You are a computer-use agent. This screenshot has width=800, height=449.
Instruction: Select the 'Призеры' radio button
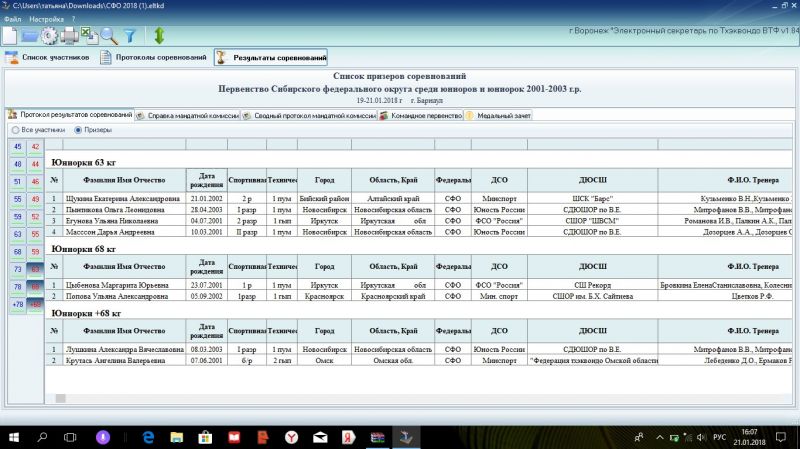click(x=79, y=130)
